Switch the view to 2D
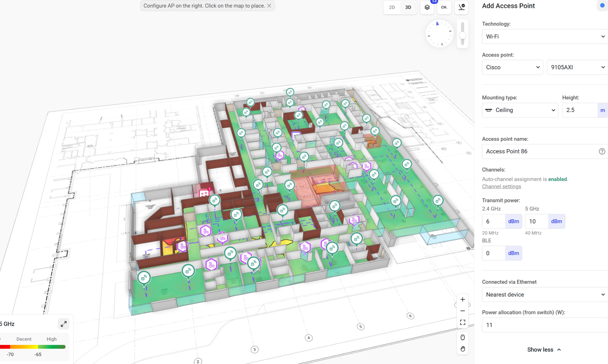This screenshot has width=608, height=364. coord(392,7)
